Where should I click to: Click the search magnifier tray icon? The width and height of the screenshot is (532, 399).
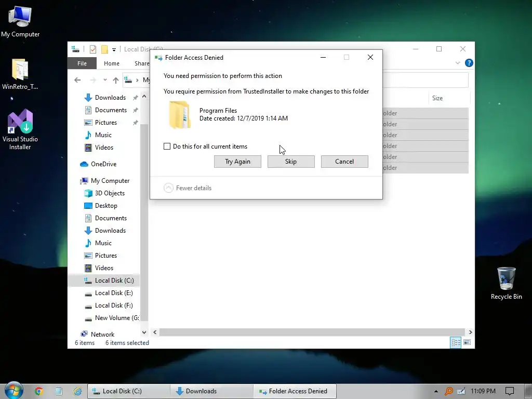pos(448,391)
